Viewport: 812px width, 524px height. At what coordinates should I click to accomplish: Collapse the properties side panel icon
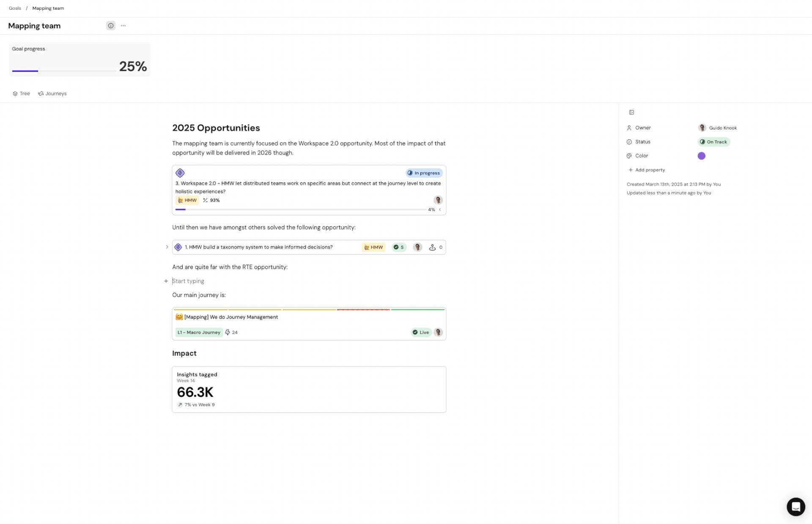coord(631,112)
